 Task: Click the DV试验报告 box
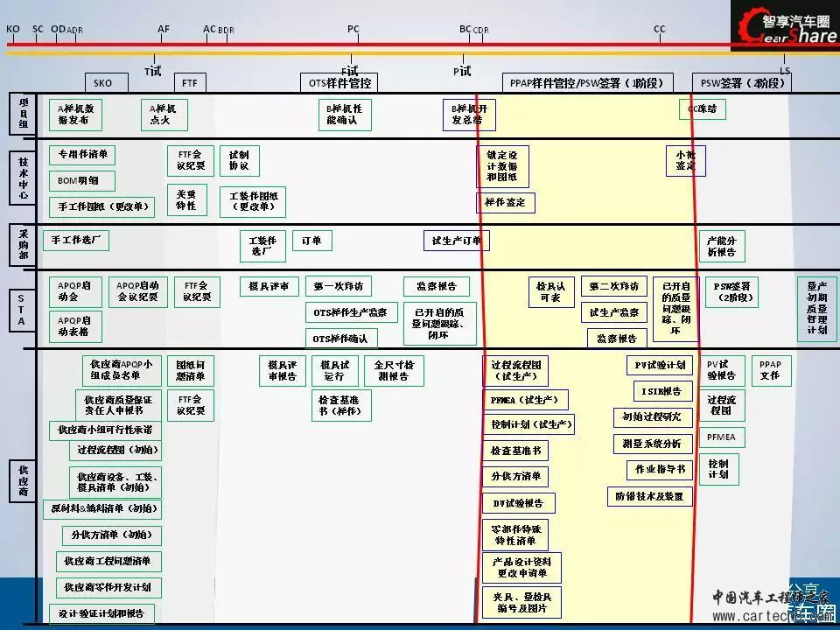518,503
